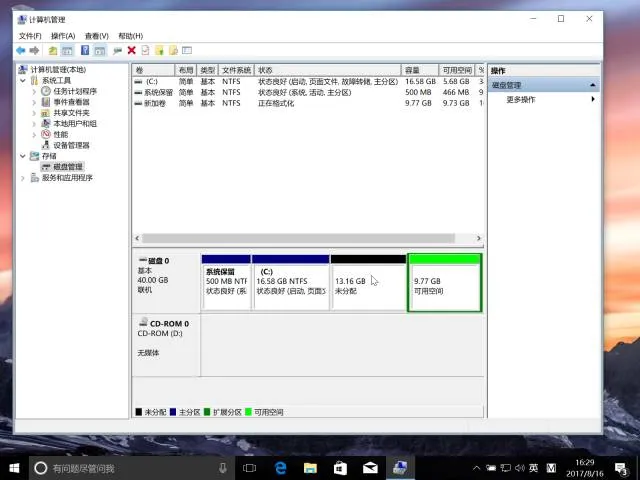Click the rightmost toolbar view settings icon

click(187, 50)
